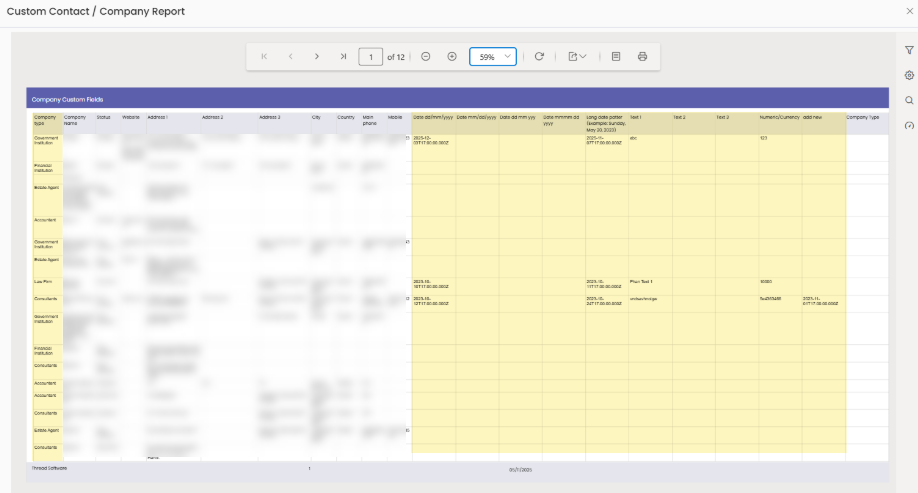Open report settings gear in sidebar
Viewport: 918px width, 493px height.
(909, 75)
